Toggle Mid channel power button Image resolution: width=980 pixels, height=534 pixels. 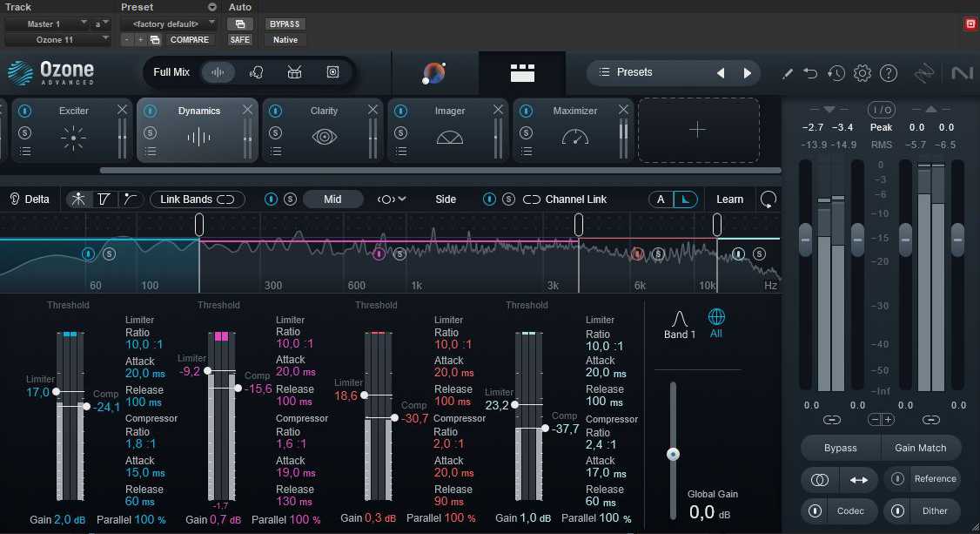pyautogui.click(x=271, y=199)
